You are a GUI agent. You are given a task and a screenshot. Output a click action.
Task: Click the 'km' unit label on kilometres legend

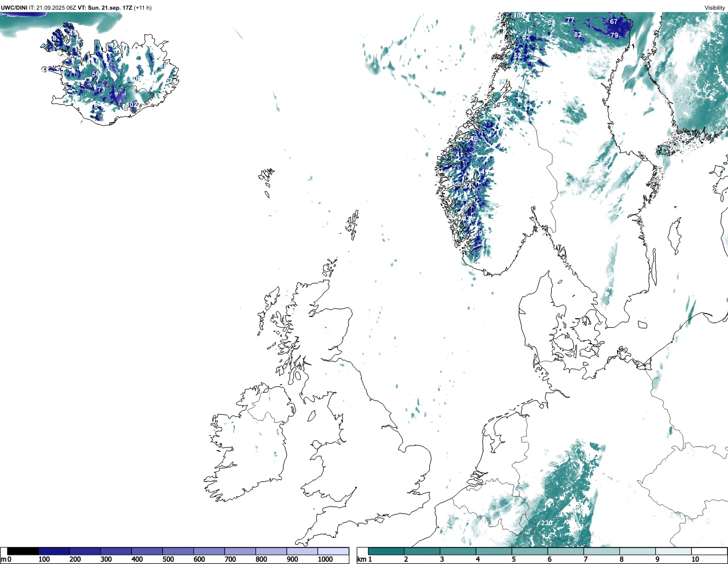[x=361, y=559]
